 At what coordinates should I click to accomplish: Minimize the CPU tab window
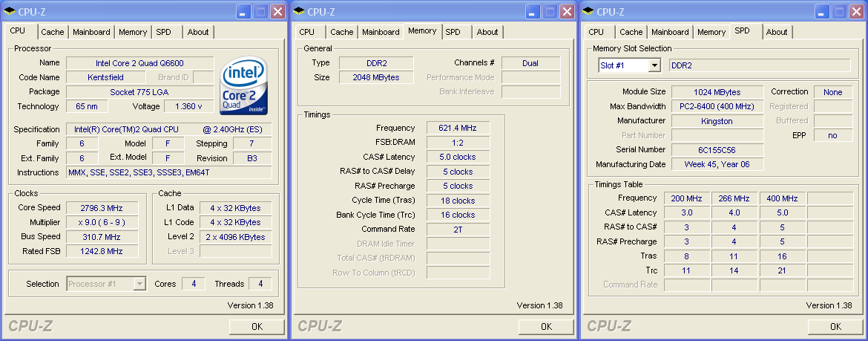point(245,11)
